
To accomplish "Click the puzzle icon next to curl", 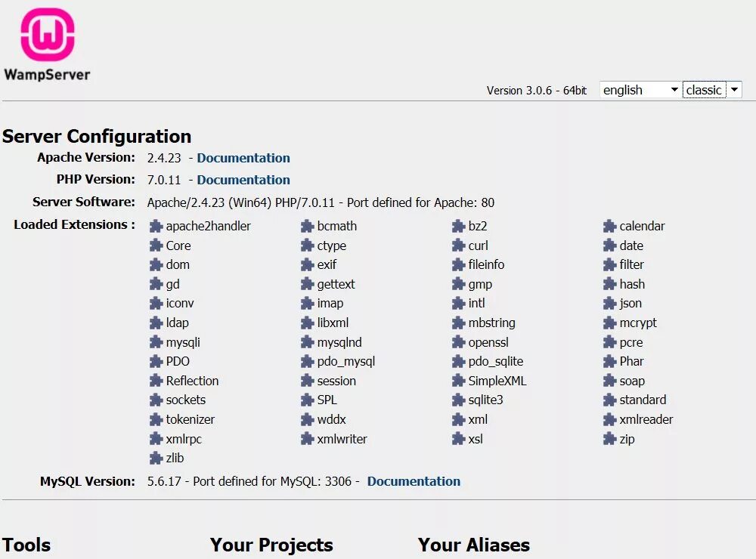I will click(x=459, y=246).
